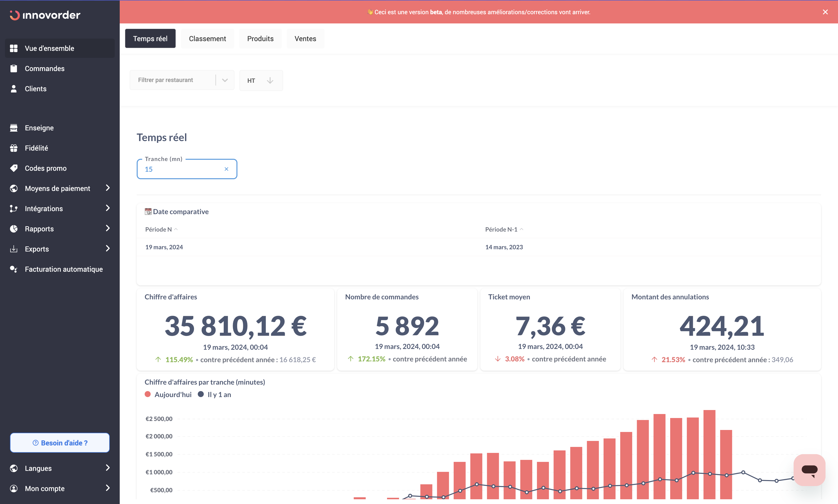Click the Commandes clipboard icon
The height and width of the screenshot is (504, 838).
(14, 69)
